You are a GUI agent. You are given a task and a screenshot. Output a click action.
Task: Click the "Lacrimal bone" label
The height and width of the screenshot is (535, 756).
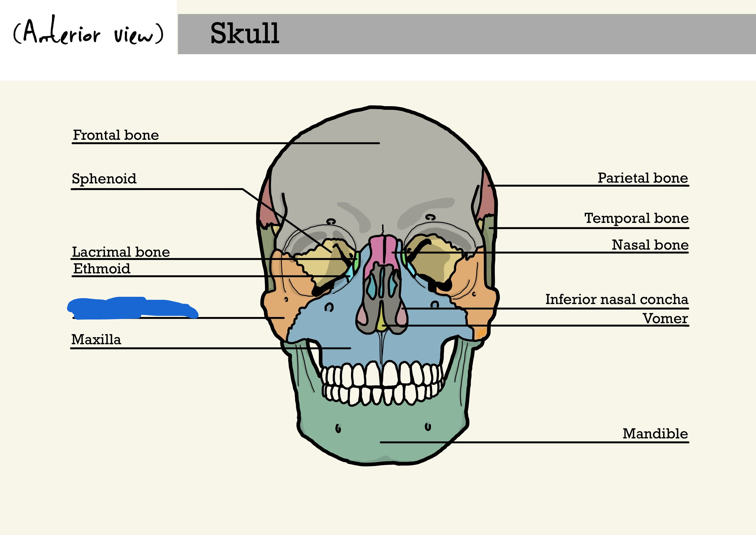[x=121, y=252]
